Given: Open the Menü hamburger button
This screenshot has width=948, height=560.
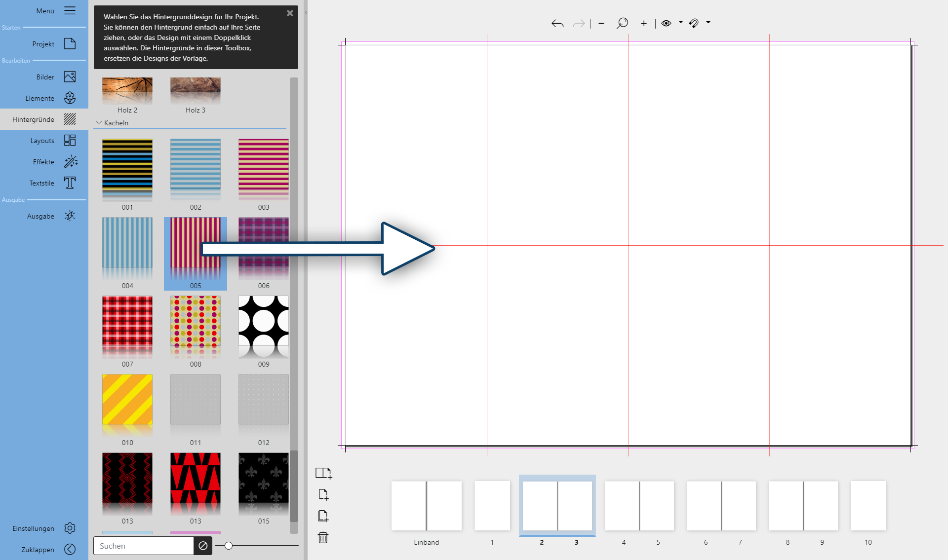Looking at the screenshot, I should click(x=70, y=11).
